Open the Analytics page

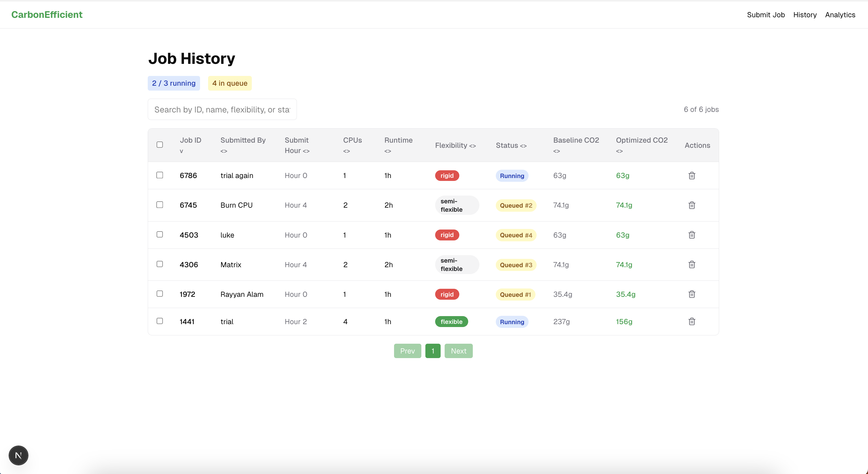[x=840, y=15]
